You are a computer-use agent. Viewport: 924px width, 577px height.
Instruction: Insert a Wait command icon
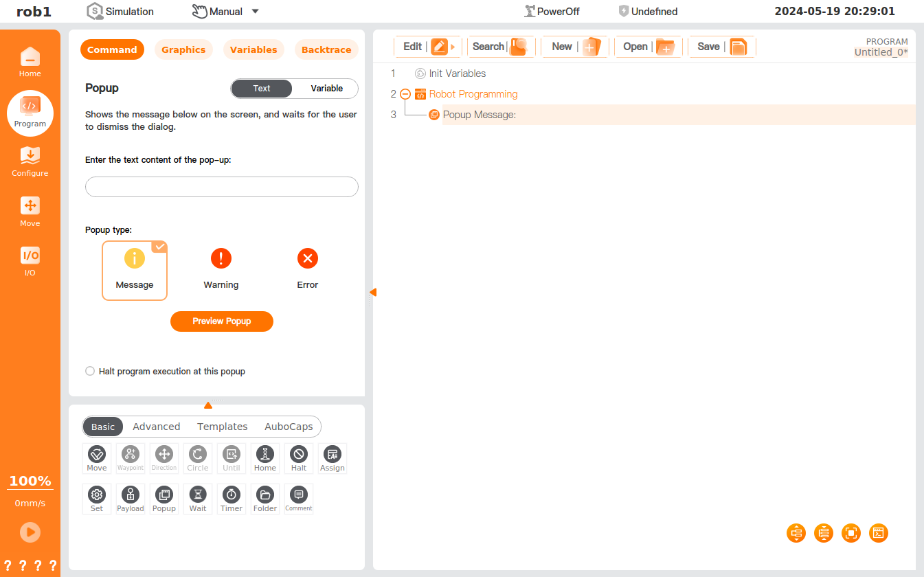[198, 499]
